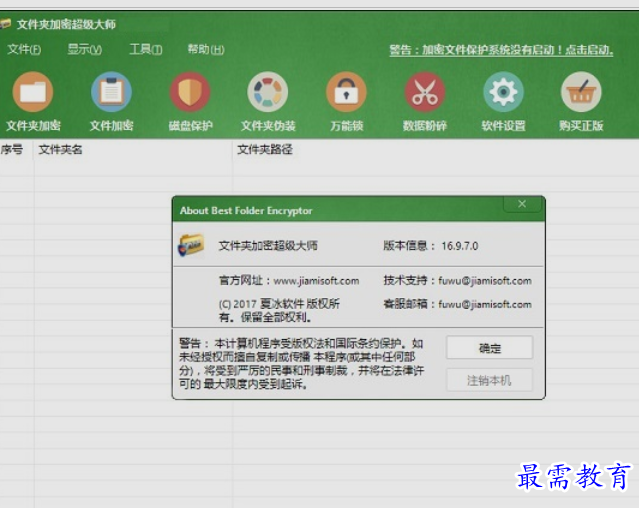Select the 文件加密 file encryption icon
The image size is (639, 508).
click(111, 92)
